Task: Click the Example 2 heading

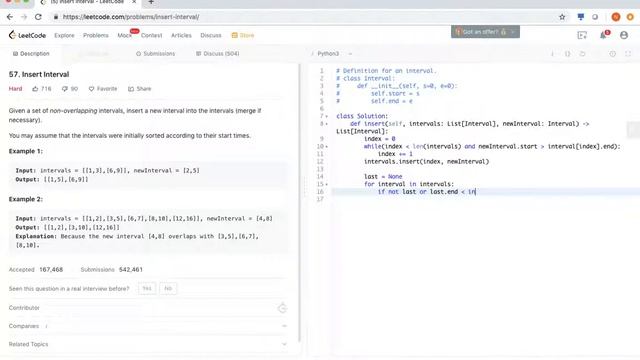Action: coord(26,199)
